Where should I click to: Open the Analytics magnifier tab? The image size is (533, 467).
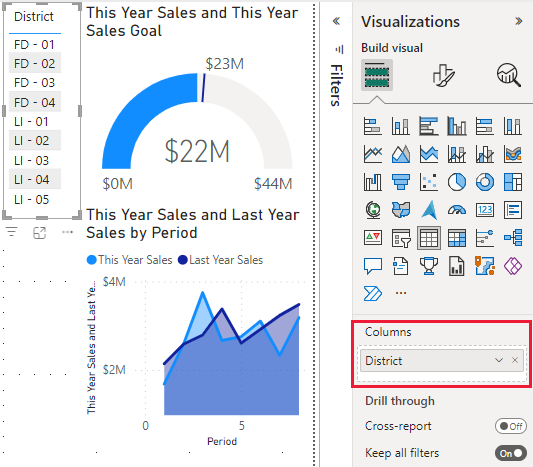point(509,75)
